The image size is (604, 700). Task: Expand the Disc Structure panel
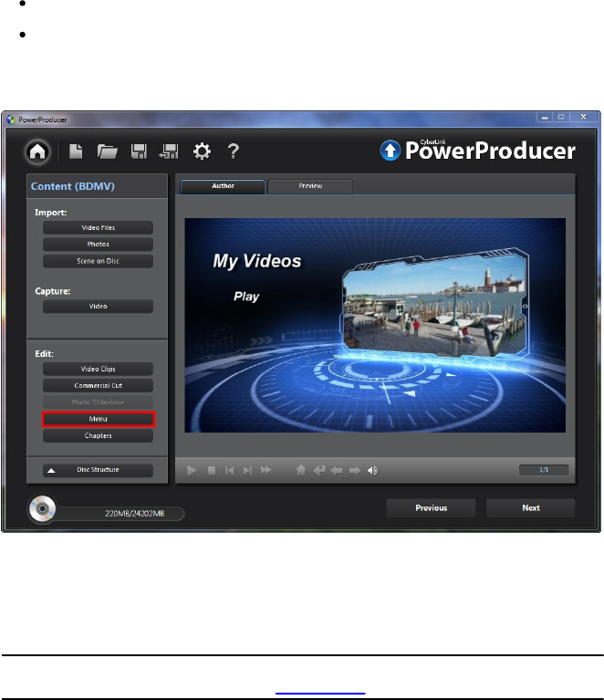[98, 470]
